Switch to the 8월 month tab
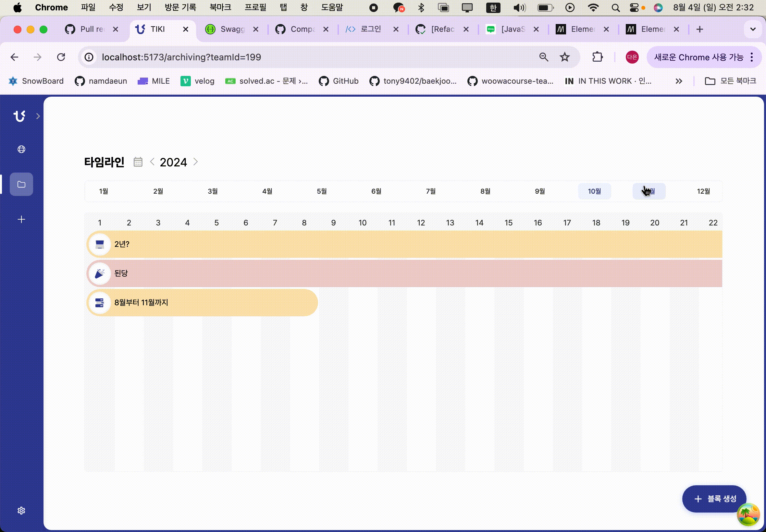Image resolution: width=766 pixels, height=532 pixels. pyautogui.click(x=485, y=191)
